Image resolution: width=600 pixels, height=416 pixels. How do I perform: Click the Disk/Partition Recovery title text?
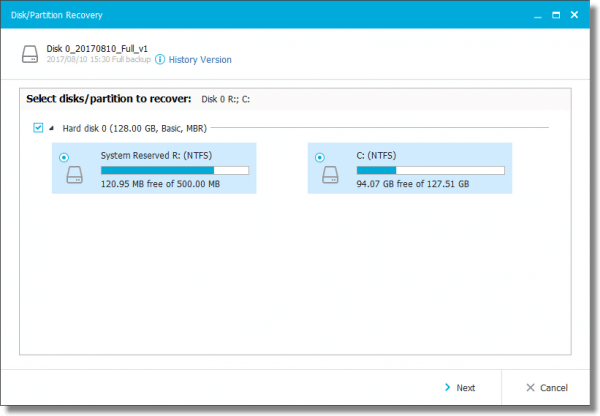[57, 15]
